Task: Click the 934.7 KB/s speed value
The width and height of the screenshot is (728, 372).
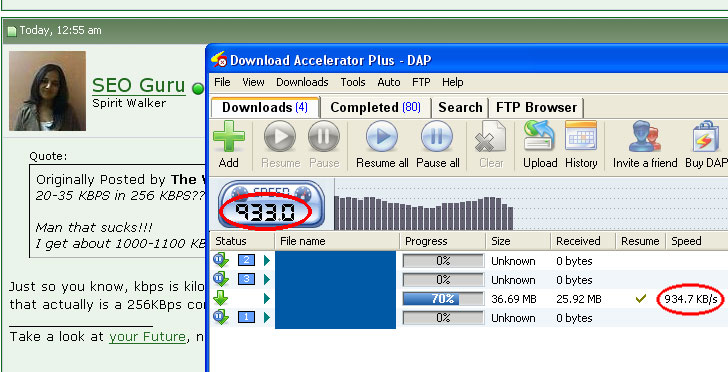Action: [691, 300]
